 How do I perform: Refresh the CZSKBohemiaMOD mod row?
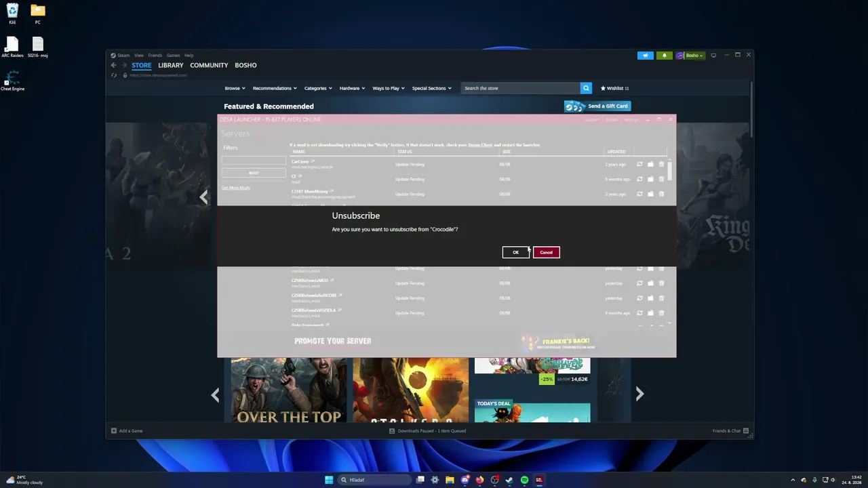click(x=639, y=283)
